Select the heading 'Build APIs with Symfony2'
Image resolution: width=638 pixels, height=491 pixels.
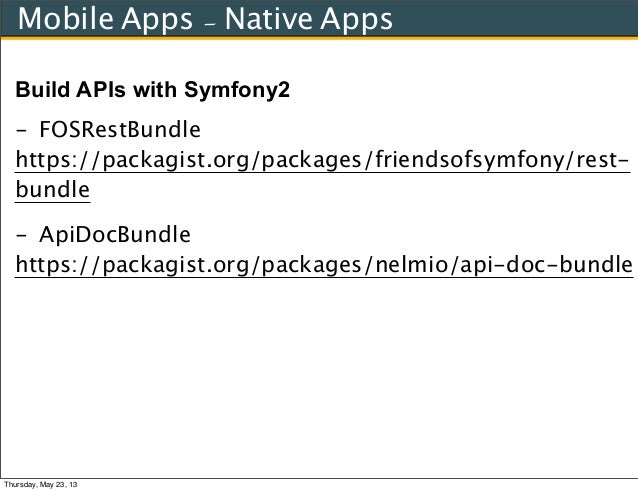pos(153,89)
